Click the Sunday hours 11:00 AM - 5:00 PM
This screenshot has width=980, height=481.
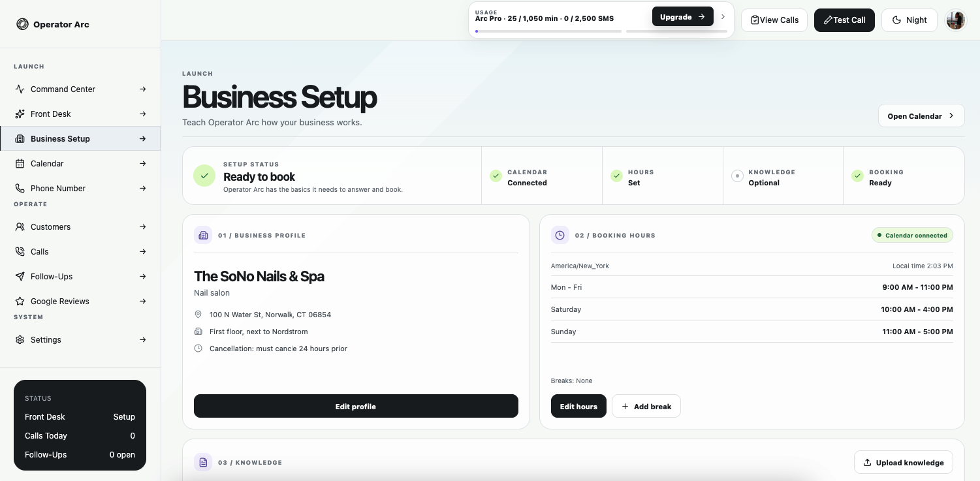point(917,332)
